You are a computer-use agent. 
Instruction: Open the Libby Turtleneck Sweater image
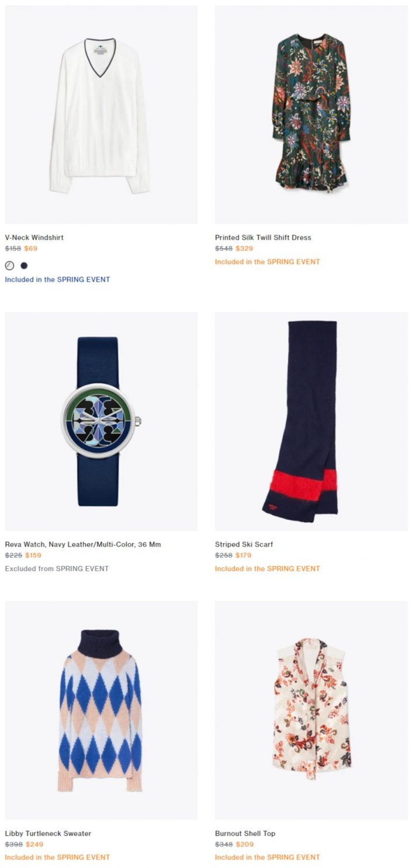tap(101, 710)
